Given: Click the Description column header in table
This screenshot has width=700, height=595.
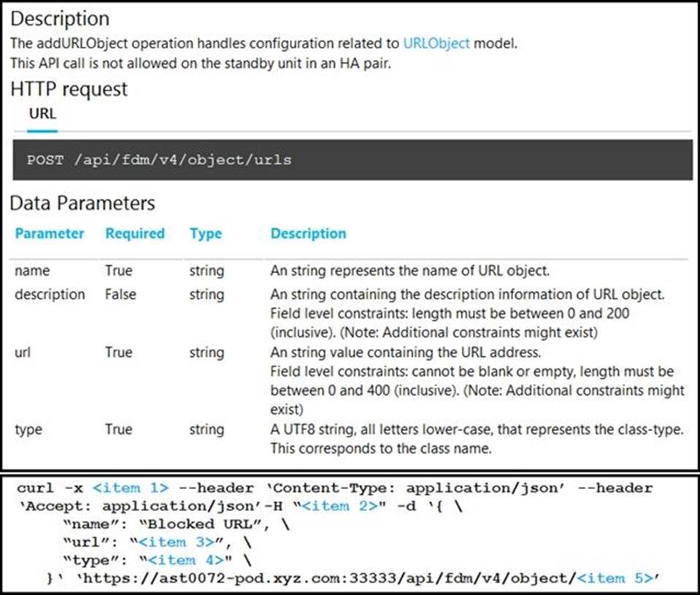Looking at the screenshot, I should [308, 234].
